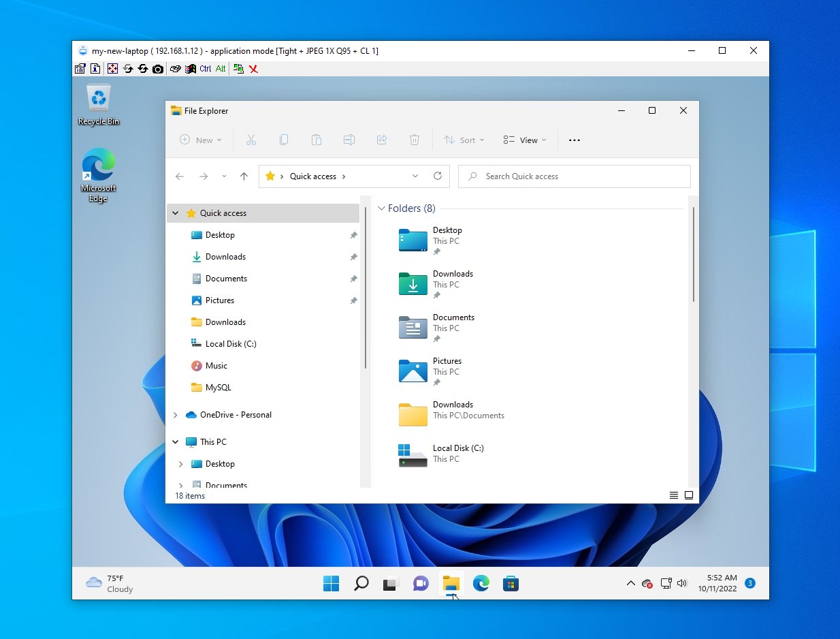
Task: Send the Windows key to the remote session
Action: point(190,69)
